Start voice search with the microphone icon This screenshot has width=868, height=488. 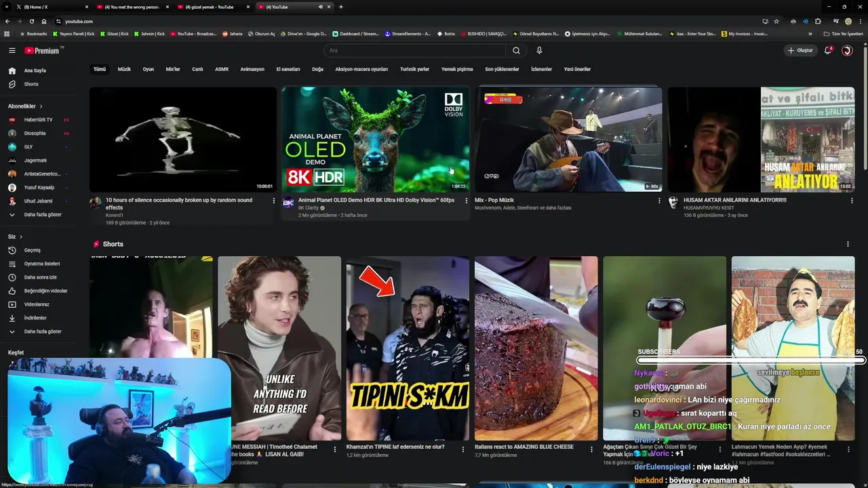point(539,50)
